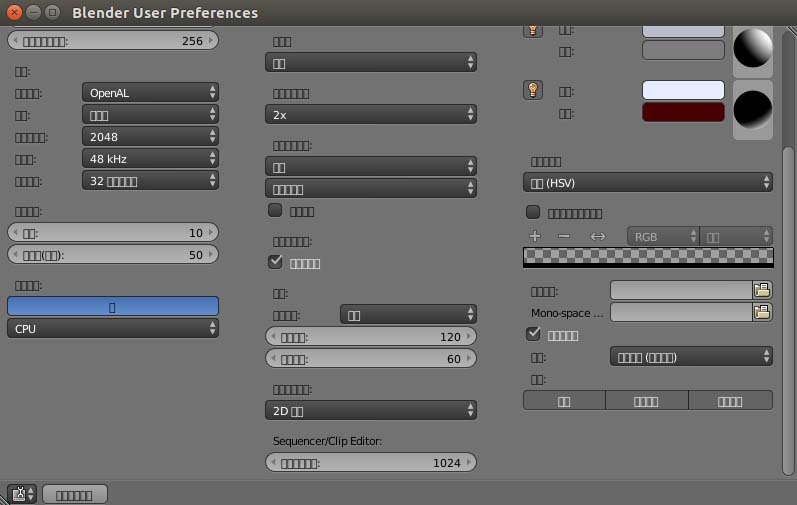The width and height of the screenshot is (797, 505).
Task: Click last of three bottom-right segmented buttons
Action: (x=730, y=400)
